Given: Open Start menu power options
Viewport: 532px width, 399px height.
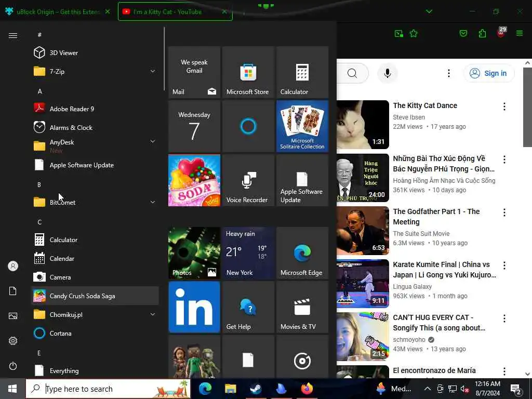Looking at the screenshot, I should [13, 366].
